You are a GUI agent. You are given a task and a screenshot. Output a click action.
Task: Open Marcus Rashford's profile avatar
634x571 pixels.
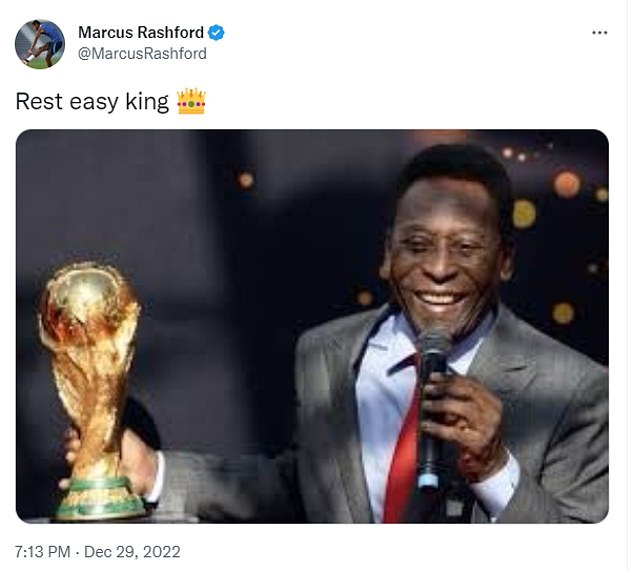click(40, 44)
